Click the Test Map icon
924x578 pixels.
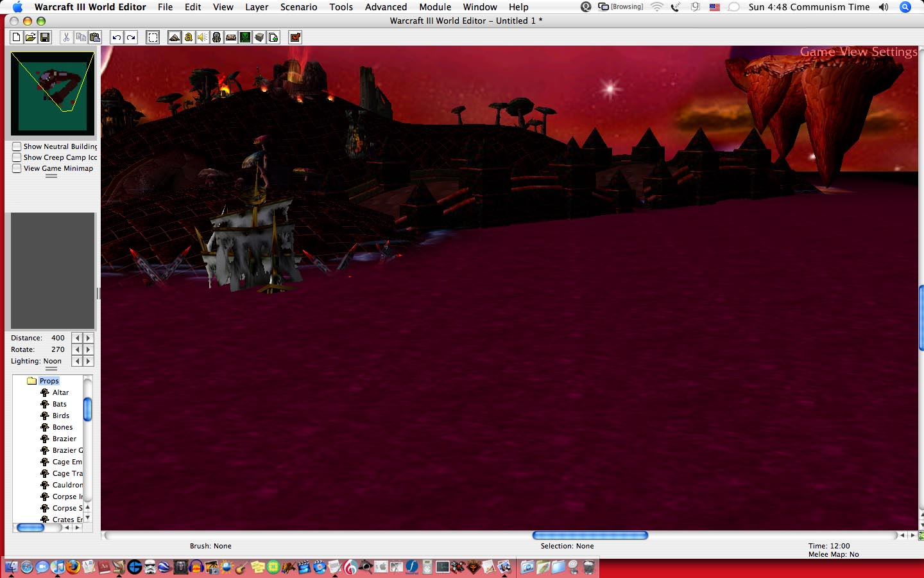point(295,37)
